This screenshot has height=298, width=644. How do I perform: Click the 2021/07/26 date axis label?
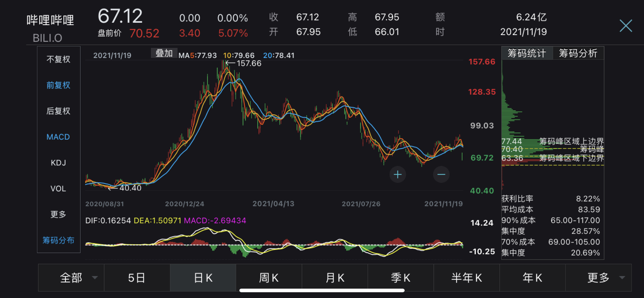[361, 204]
